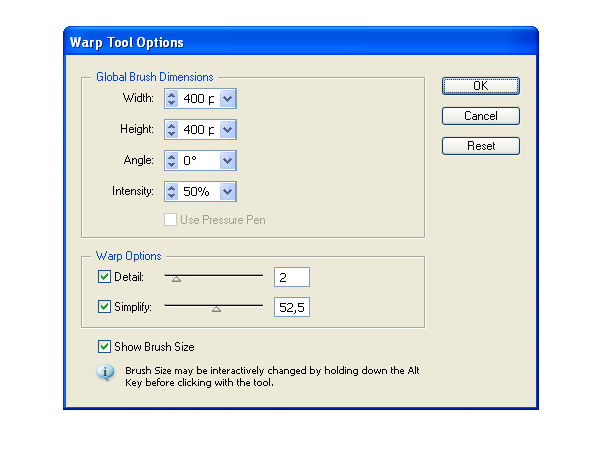600x450 pixels.
Task: Disable the Show Brush Size checkbox
Action: tap(104, 347)
